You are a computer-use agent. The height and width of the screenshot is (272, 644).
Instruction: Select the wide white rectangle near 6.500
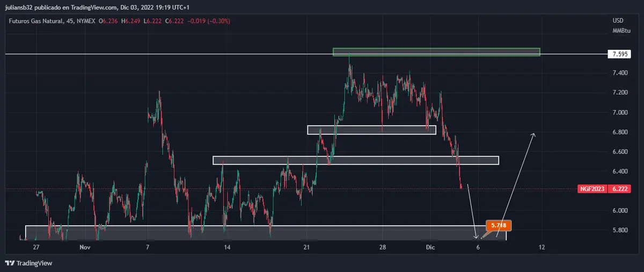pyautogui.click(x=355, y=160)
